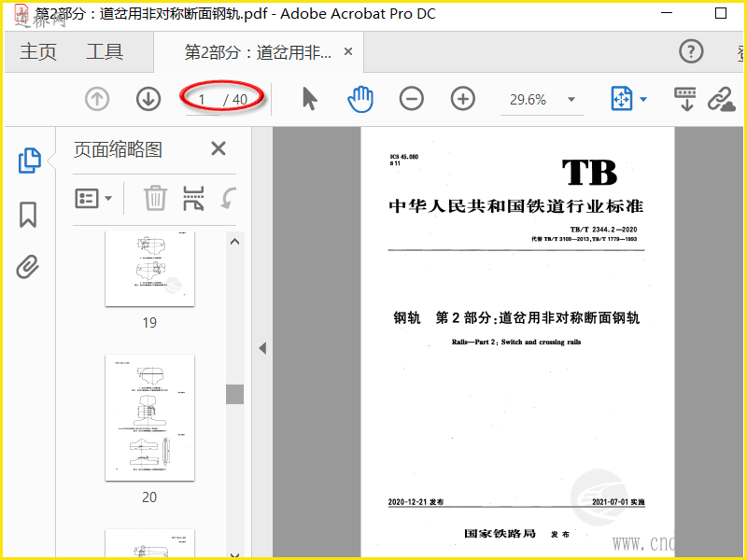This screenshot has width=747, height=560.
Task: Click the 中华人民共和国铁道行业标准 heading
Action: (516, 205)
